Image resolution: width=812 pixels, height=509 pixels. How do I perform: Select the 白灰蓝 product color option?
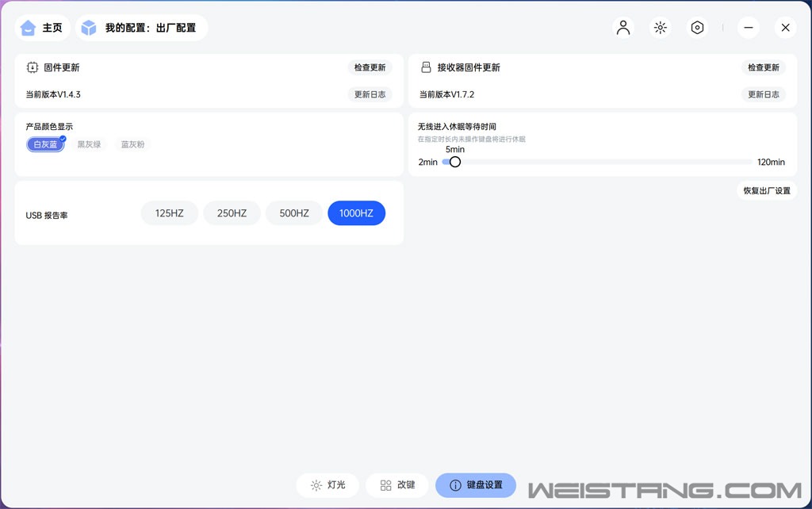pos(45,144)
